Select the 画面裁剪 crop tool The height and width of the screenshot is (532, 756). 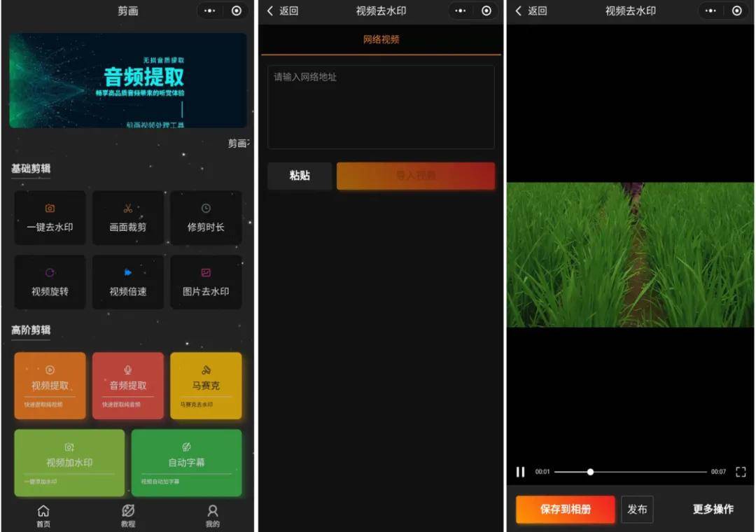coord(127,218)
